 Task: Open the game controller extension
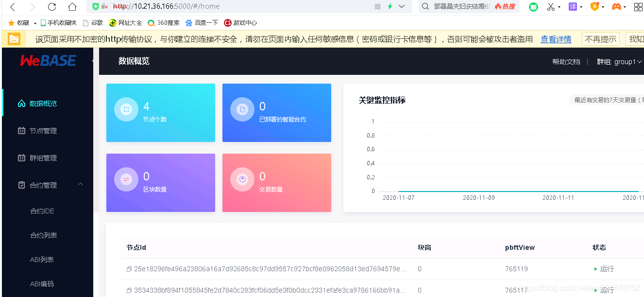(x=616, y=7)
